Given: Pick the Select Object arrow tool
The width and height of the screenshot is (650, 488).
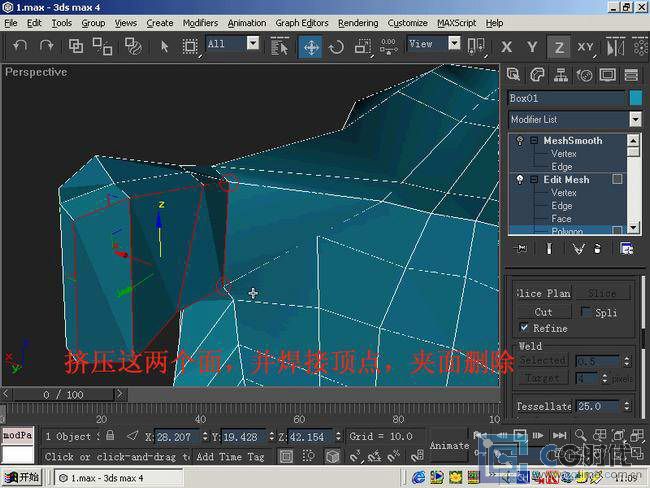Looking at the screenshot, I should 165,46.
